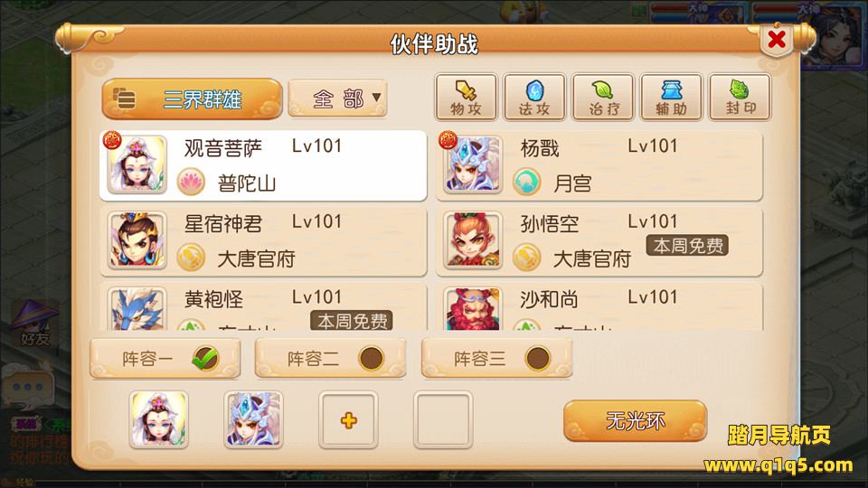868x488 pixels.
Task: Switch to 阵容三 lineup radio
Action: coord(537,358)
